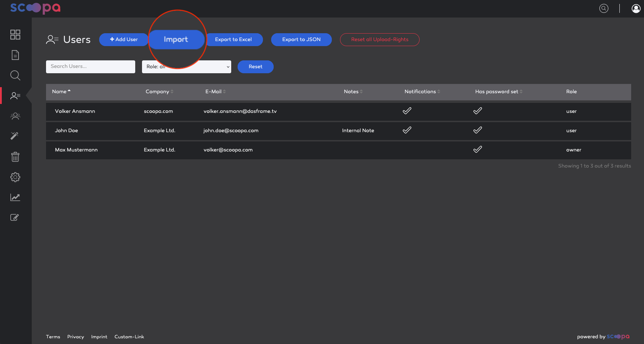
Task: Click Reset all Upload-Rights button
Action: (380, 39)
